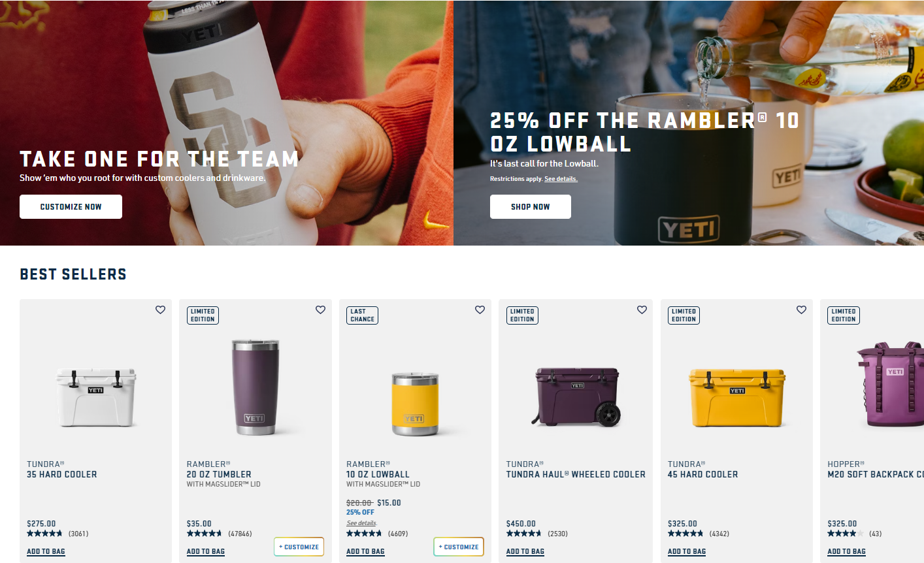Click the Customize Now button
The width and height of the screenshot is (924, 563).
click(71, 206)
